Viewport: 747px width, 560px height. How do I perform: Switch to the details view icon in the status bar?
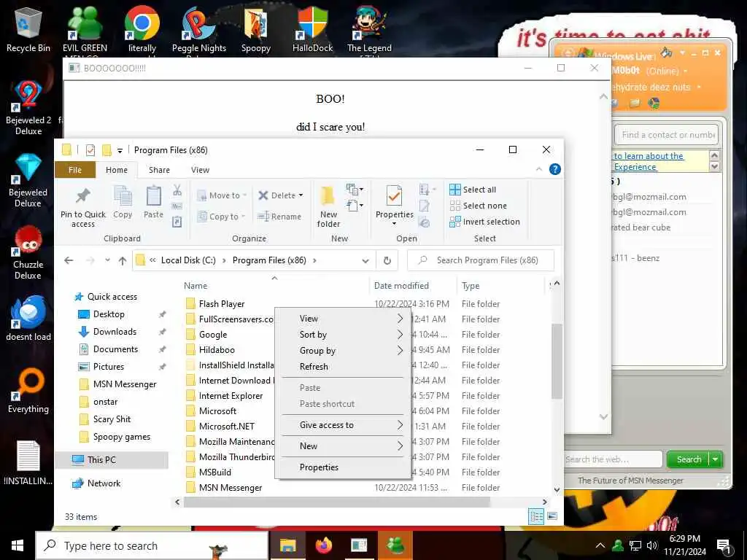click(x=536, y=517)
